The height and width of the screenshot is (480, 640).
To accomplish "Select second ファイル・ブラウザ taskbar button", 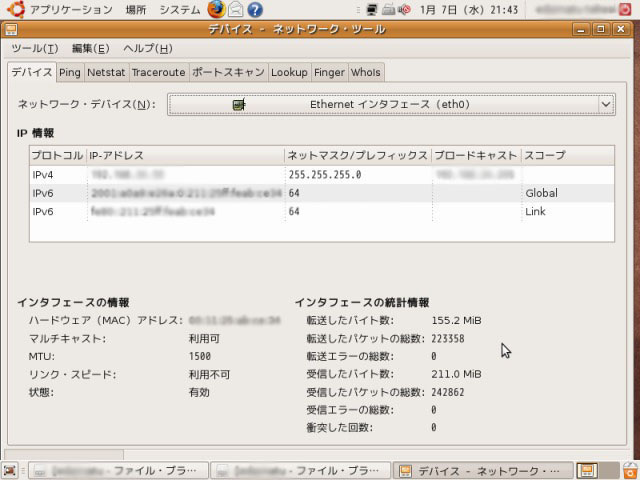I will 301,471.
